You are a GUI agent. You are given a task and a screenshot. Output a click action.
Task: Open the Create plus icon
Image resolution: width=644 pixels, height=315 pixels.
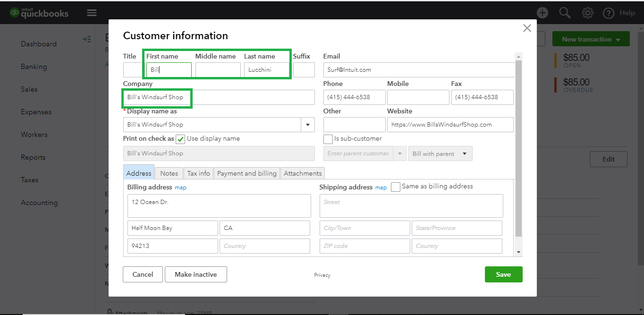click(x=542, y=13)
